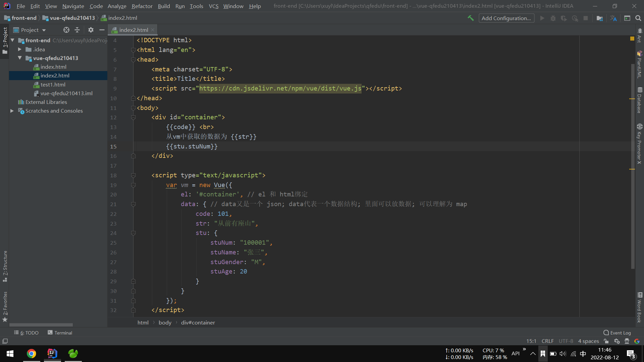Click the inspection warning indicator square
The width and height of the screenshot is (644, 362).
(x=632, y=39)
